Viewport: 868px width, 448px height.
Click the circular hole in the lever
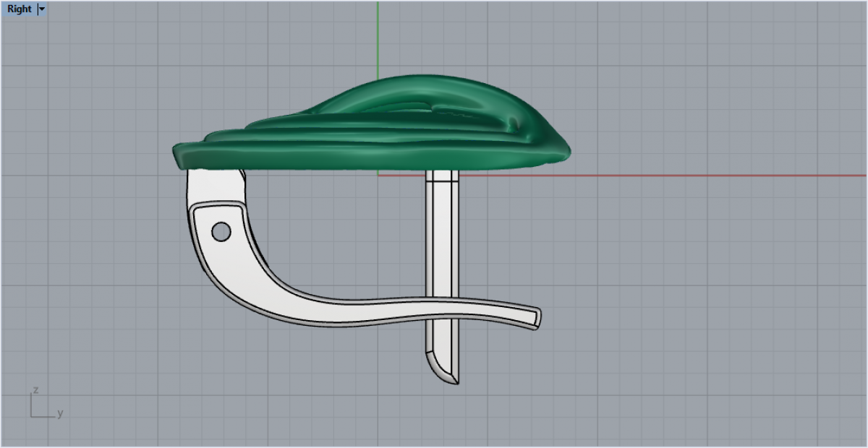tap(221, 232)
